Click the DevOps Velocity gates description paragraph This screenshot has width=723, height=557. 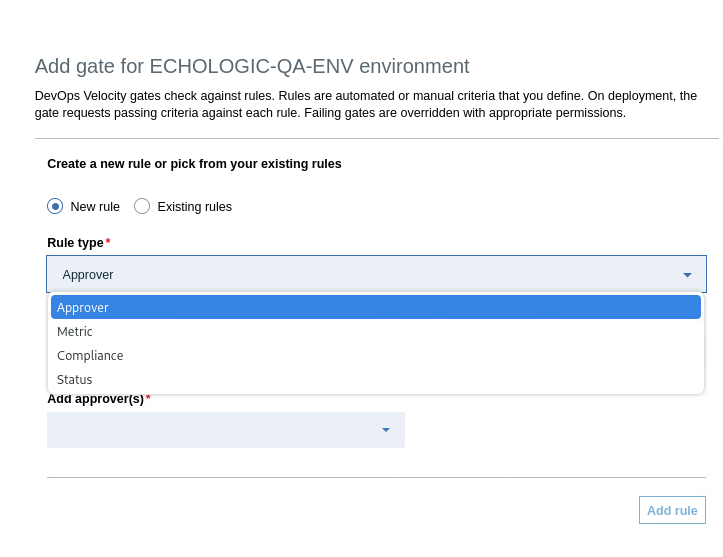366,104
